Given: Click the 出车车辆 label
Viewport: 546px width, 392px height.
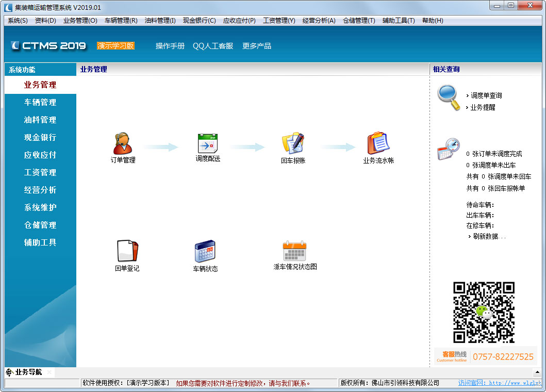Looking at the screenshot, I should click(480, 215).
